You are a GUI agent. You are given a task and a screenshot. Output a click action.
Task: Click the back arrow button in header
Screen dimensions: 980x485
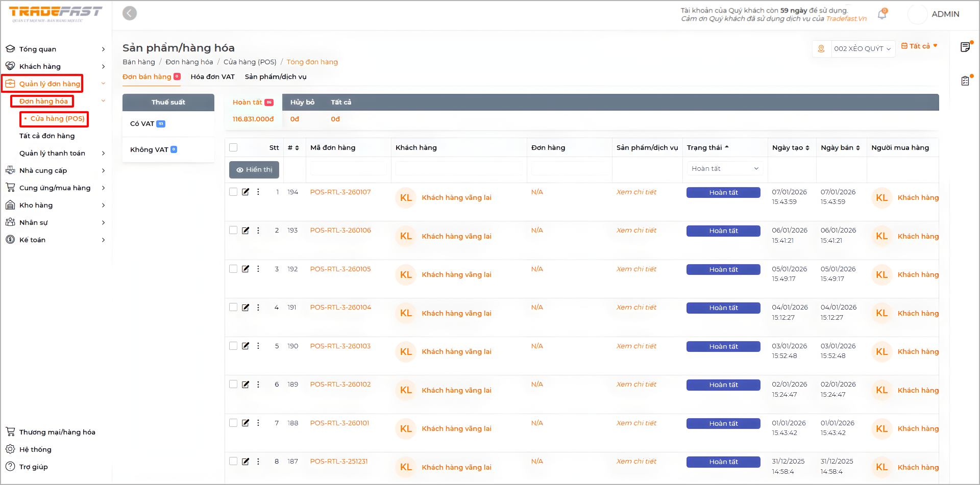pyautogui.click(x=130, y=13)
